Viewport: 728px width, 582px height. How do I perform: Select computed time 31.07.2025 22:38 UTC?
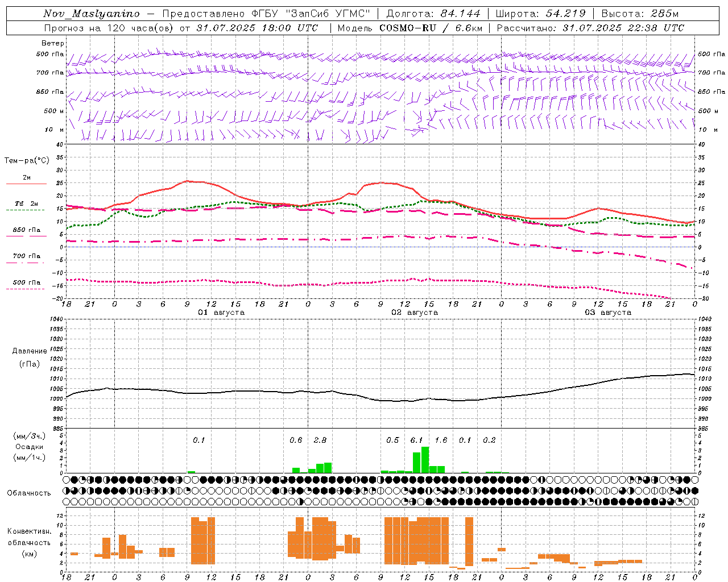click(623, 28)
